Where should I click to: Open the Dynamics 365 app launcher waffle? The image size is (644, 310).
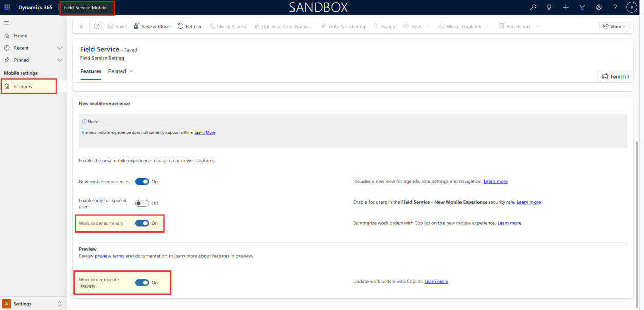[x=7, y=7]
